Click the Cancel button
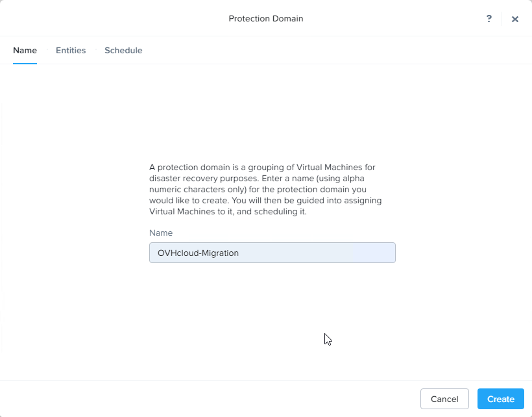 click(x=444, y=399)
